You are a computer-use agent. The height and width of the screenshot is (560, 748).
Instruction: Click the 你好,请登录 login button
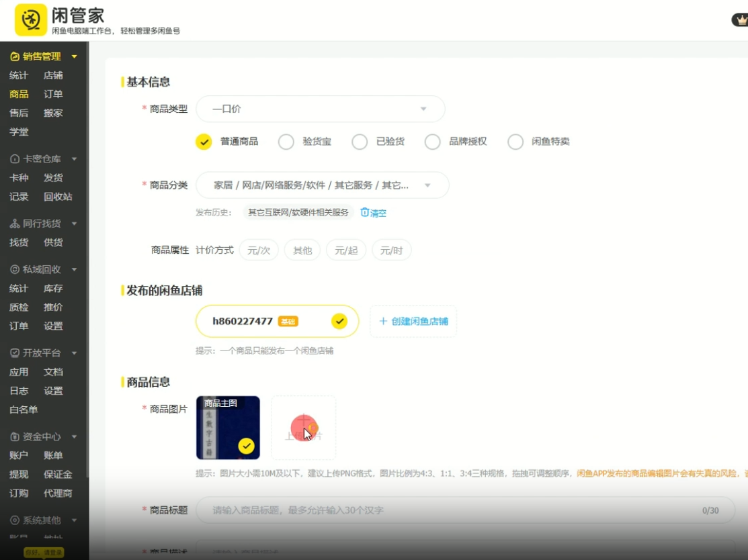tap(44, 553)
